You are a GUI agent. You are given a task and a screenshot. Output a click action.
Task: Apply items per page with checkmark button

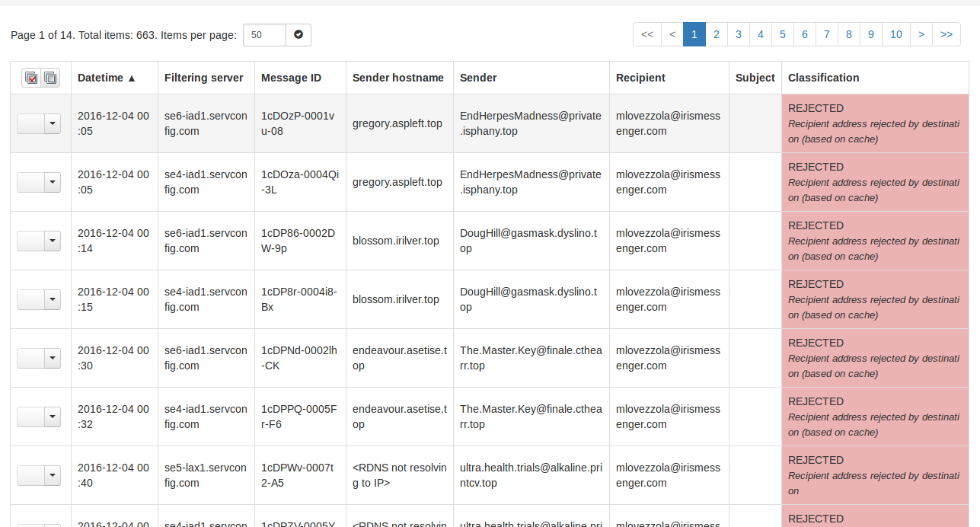[298, 35]
